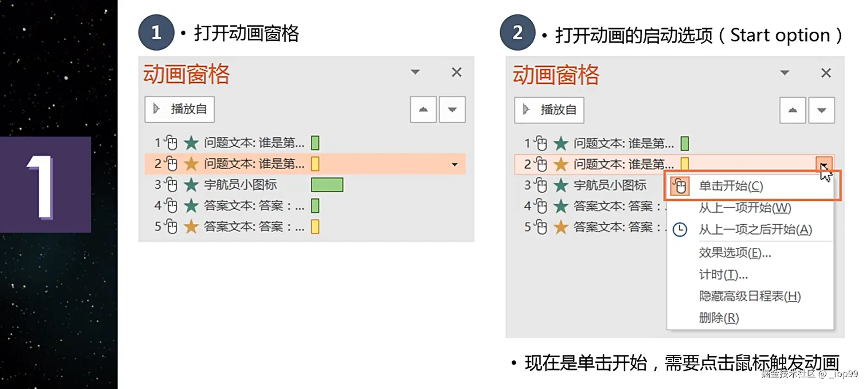Open right animation pane options triangle
This screenshot has width=868, height=389.
click(785, 73)
